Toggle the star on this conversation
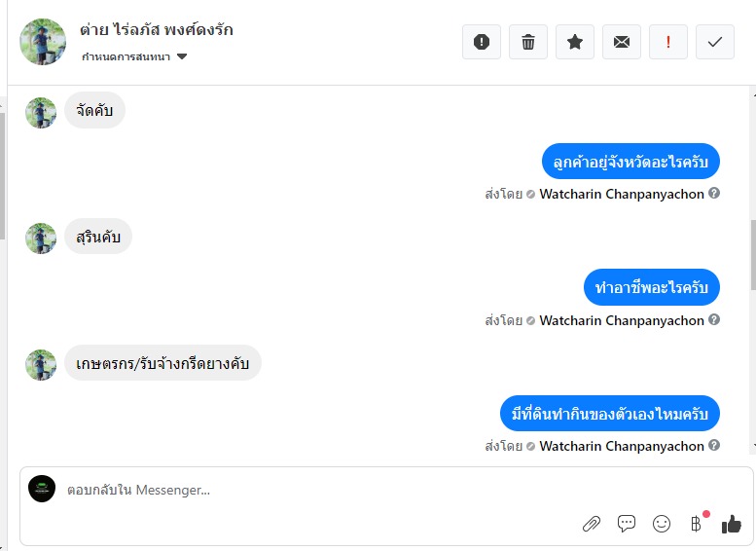 tap(575, 42)
